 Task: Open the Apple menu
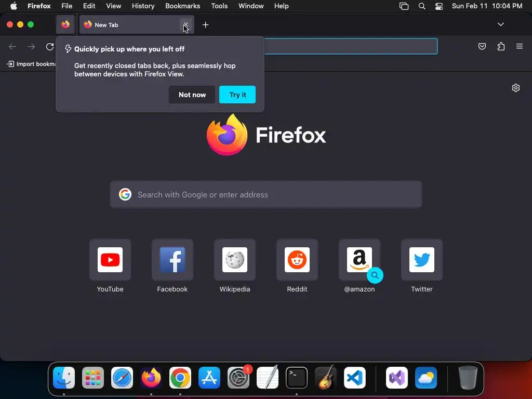pos(13,6)
